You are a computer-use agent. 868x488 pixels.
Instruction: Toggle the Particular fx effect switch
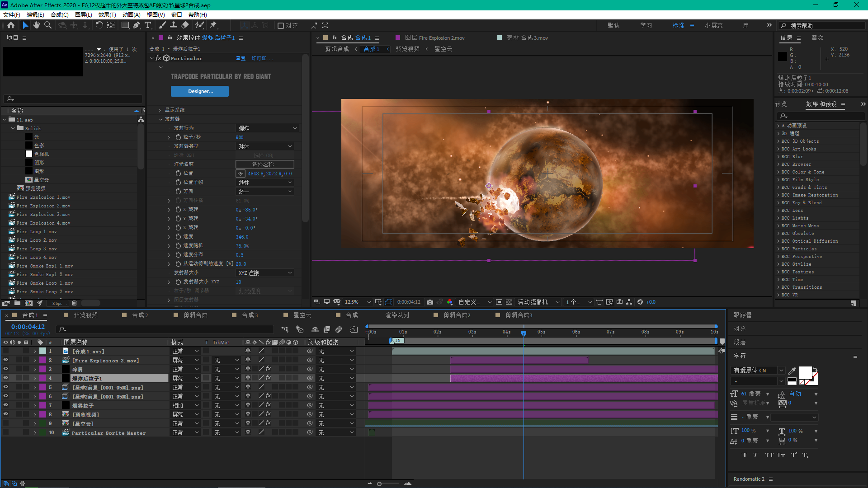coord(158,58)
